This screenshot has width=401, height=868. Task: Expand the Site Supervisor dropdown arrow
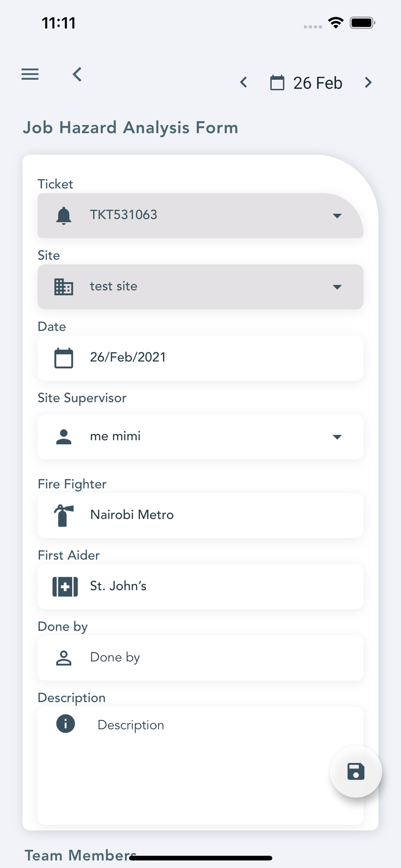click(x=337, y=437)
